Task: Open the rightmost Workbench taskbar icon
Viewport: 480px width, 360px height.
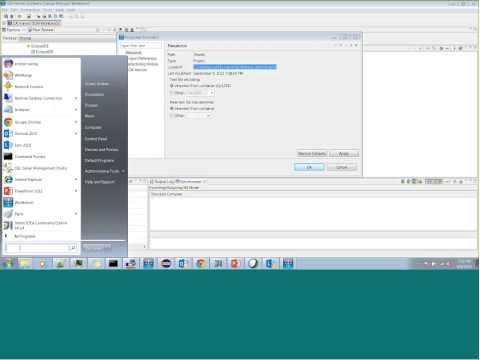Action: pyautogui.click(x=288, y=264)
